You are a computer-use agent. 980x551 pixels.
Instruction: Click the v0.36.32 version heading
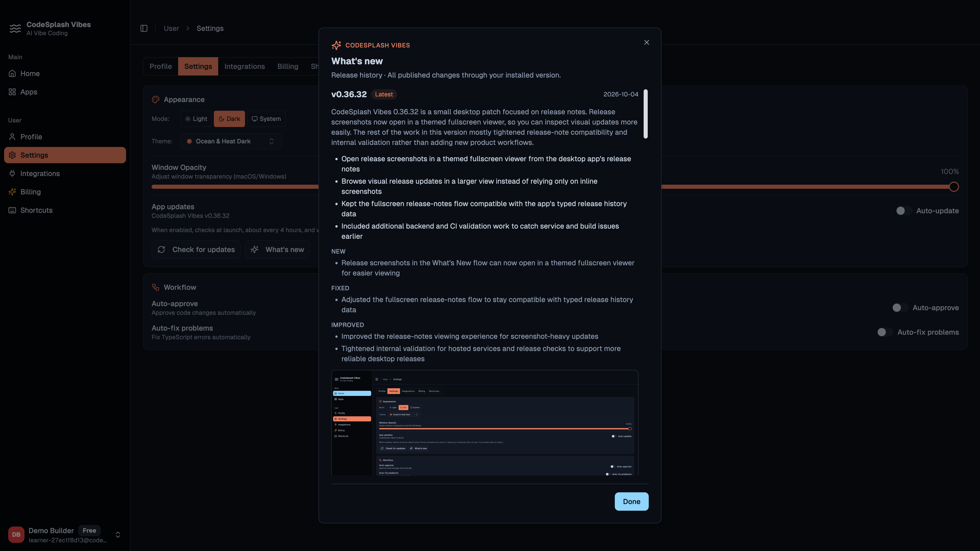349,94
